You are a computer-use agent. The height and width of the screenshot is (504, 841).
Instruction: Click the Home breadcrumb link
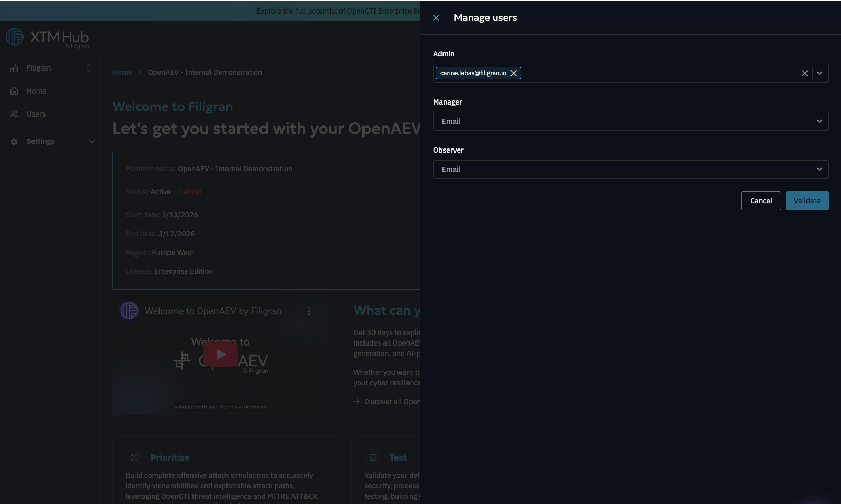[x=122, y=72]
